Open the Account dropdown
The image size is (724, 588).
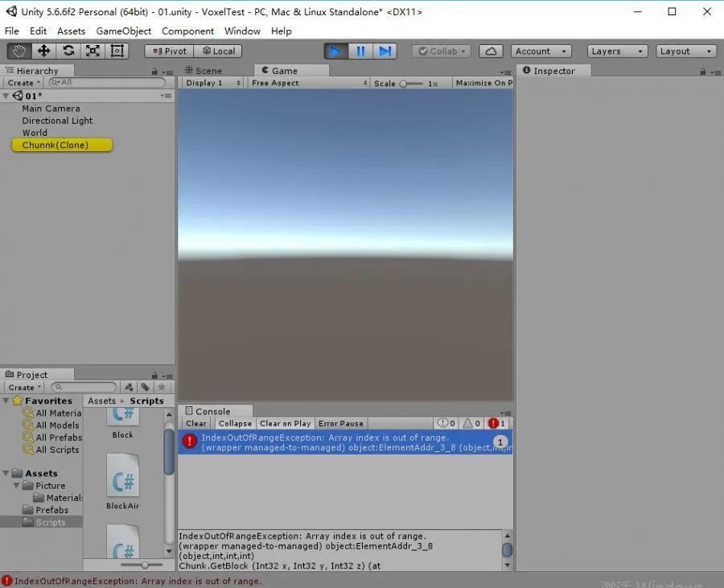click(541, 51)
